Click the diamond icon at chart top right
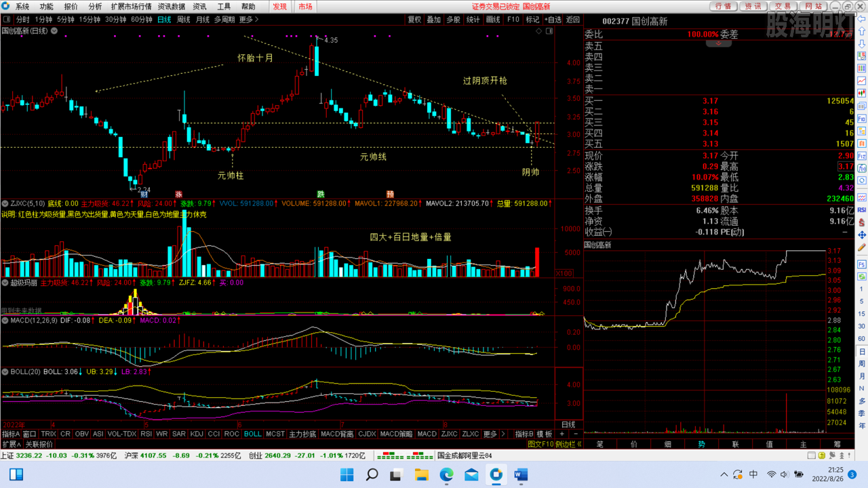The height and width of the screenshot is (488, 868). [x=538, y=30]
